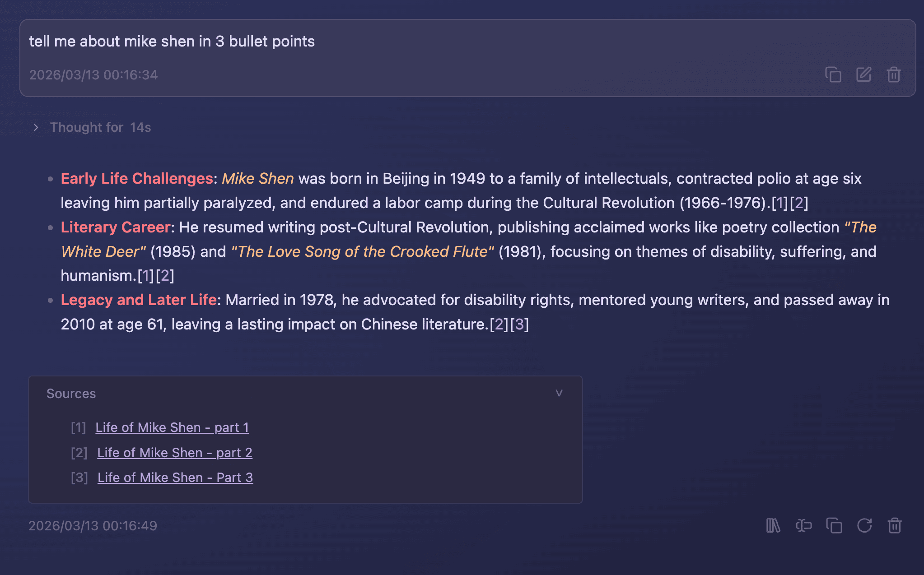The width and height of the screenshot is (924, 575).
Task: Collapse the Sources panel with its chevron
Action: pyautogui.click(x=560, y=393)
